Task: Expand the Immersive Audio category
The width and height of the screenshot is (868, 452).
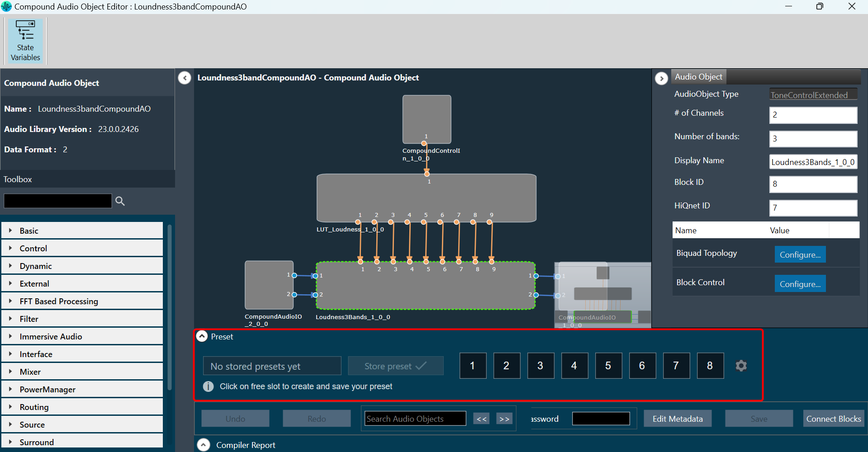Action: pos(82,336)
